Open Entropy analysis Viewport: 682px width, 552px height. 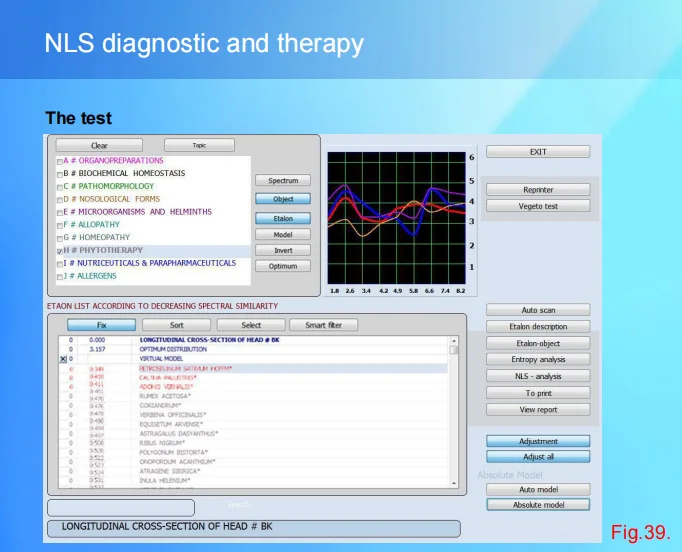(x=538, y=359)
